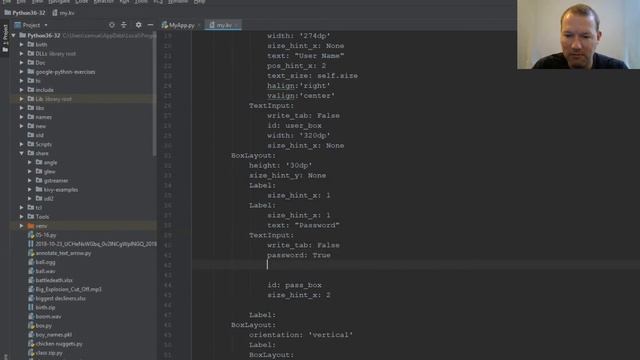Select chicken nuggets.py file

[55, 344]
